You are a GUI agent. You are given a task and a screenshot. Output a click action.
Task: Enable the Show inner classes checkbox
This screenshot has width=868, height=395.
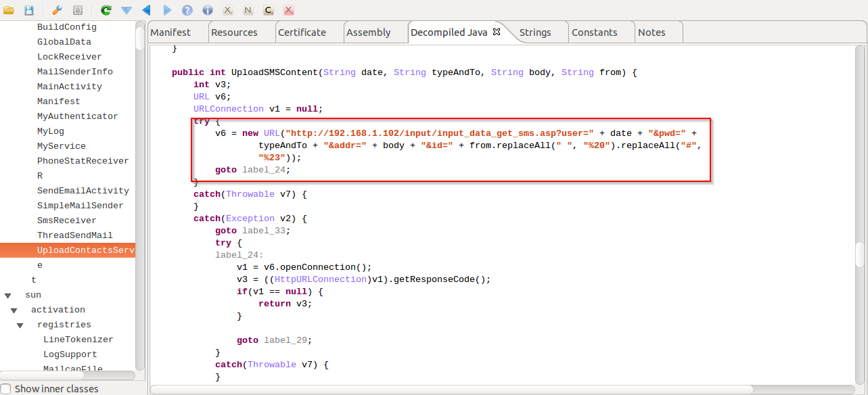click(x=6, y=389)
